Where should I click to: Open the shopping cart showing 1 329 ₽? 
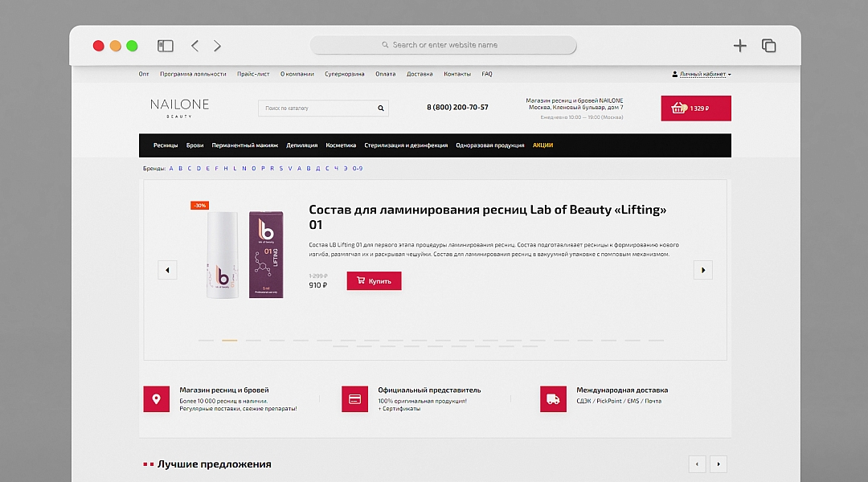695,108
